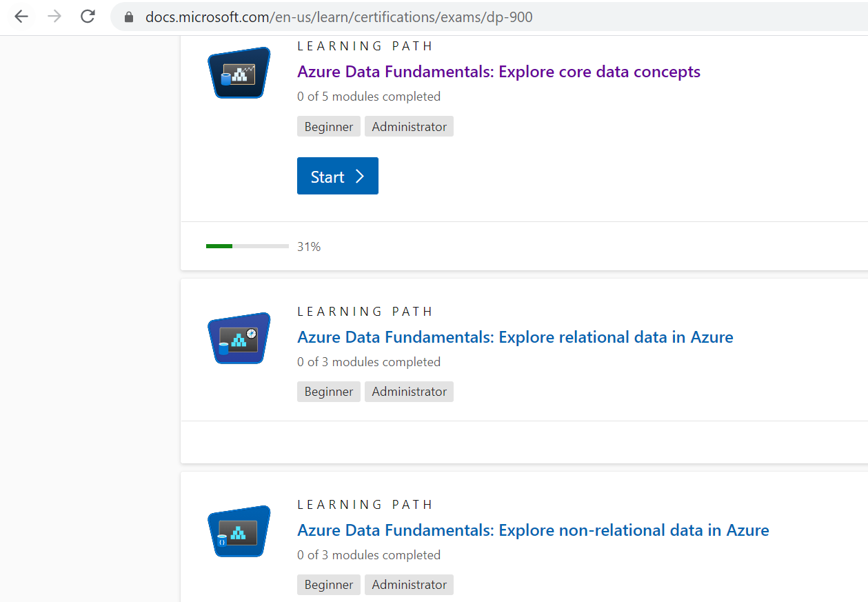Image resolution: width=868 pixels, height=602 pixels.
Task: Select the Administrator tag under core data concepts
Action: click(x=410, y=127)
